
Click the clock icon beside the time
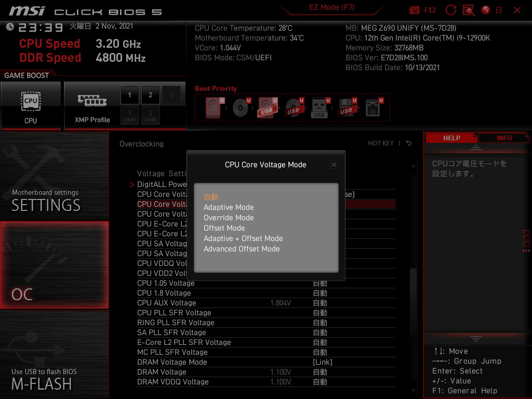coord(10,27)
